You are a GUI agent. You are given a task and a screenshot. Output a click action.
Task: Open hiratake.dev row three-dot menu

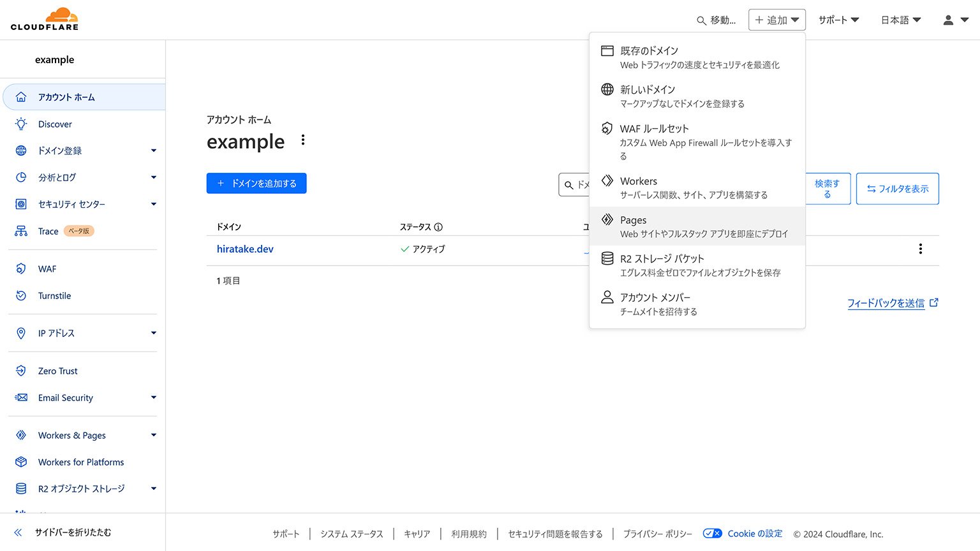point(920,249)
